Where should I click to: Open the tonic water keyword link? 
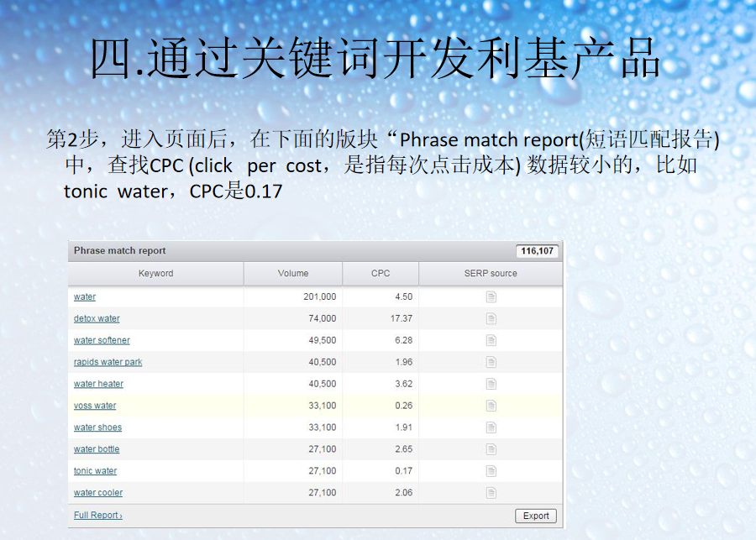pyautogui.click(x=95, y=472)
